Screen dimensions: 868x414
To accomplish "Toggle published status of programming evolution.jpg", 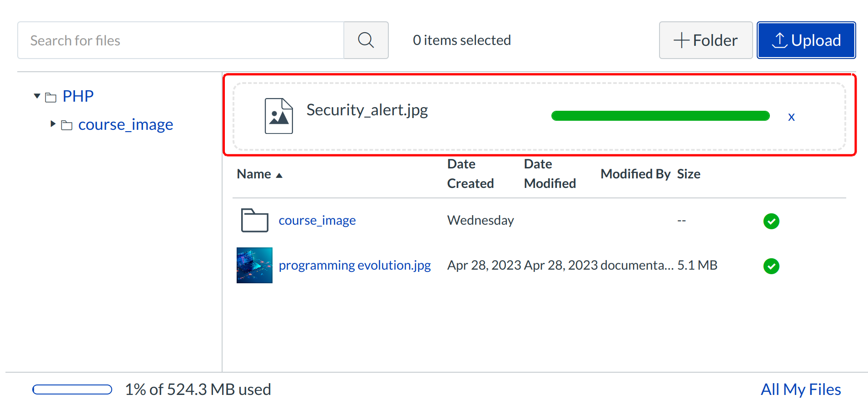I will click(771, 266).
